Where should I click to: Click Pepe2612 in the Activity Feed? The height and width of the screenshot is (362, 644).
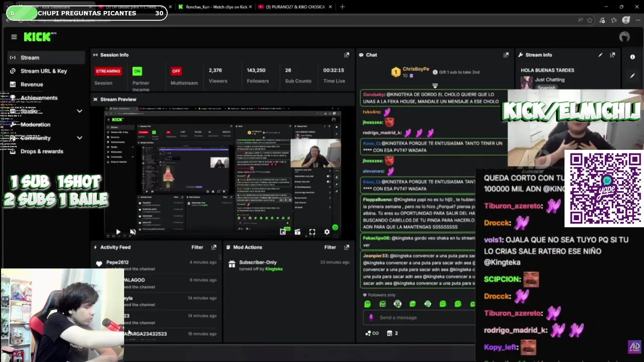[117, 262]
